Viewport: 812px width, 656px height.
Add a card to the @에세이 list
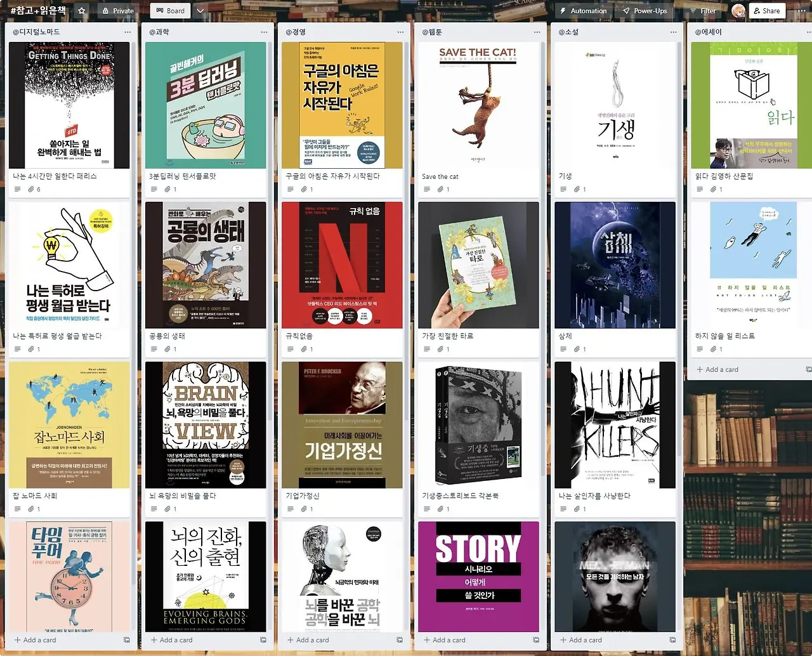(717, 369)
